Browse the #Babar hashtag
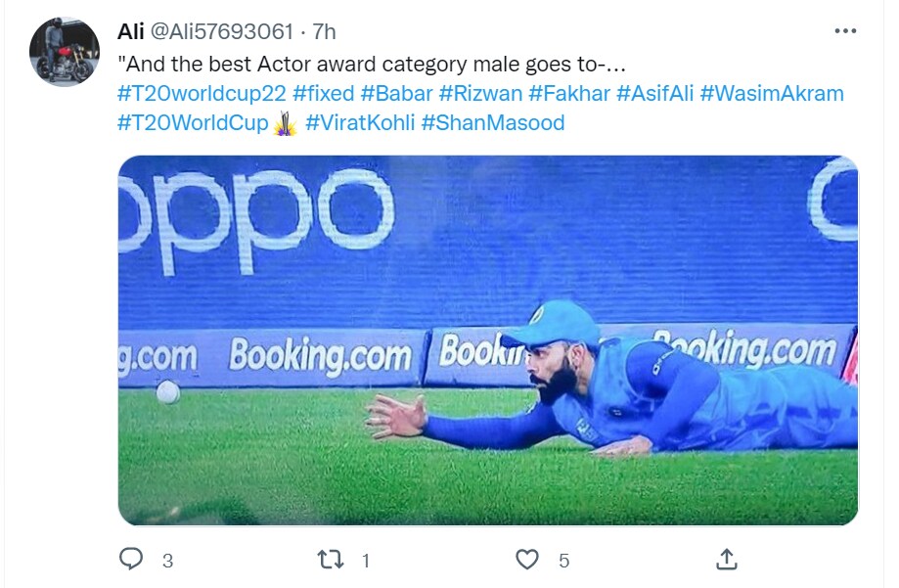Viewport: 899px width, 588px height. click(x=395, y=94)
